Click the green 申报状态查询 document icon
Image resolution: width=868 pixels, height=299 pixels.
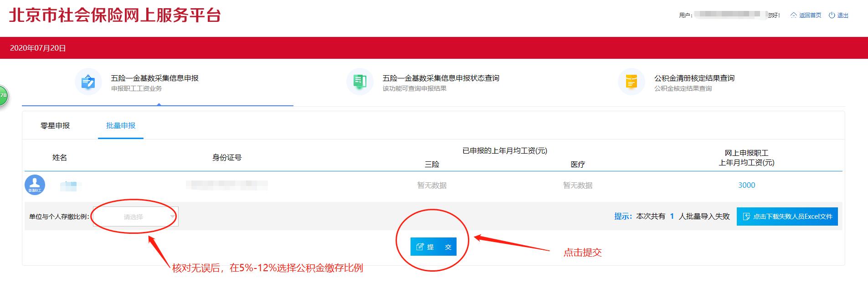pyautogui.click(x=360, y=82)
